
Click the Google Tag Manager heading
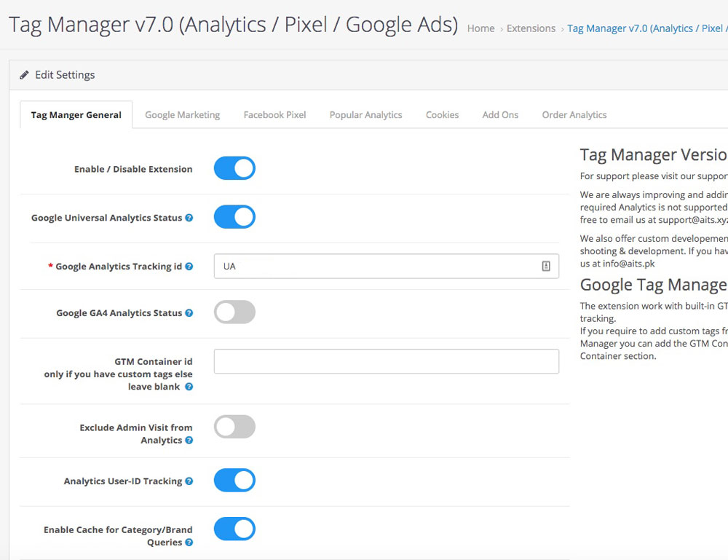pos(654,285)
